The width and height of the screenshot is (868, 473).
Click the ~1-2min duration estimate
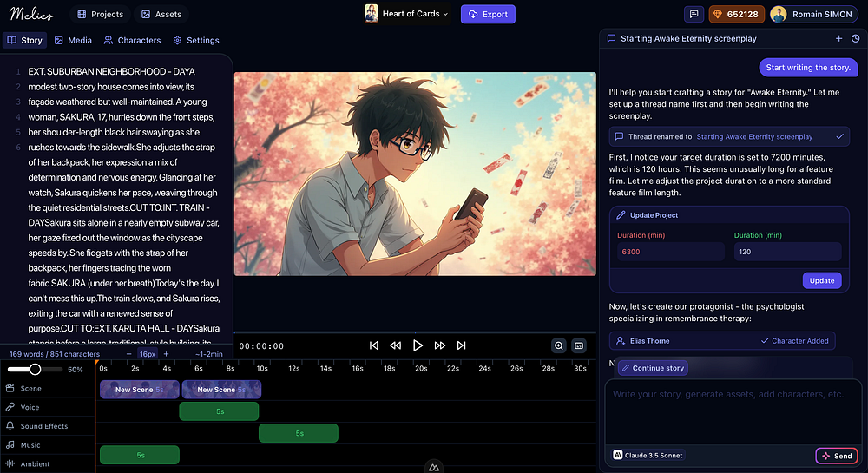pos(208,354)
